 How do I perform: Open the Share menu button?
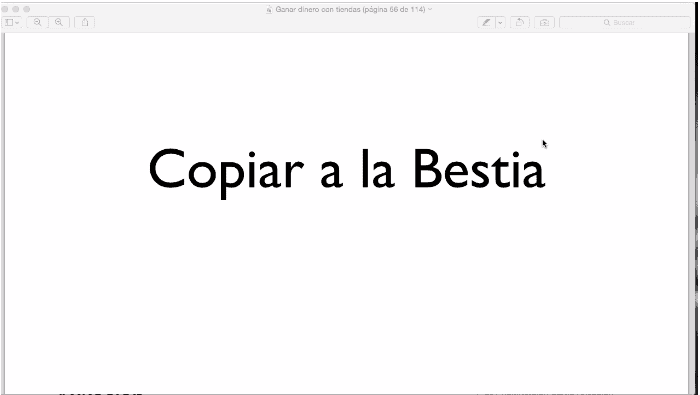click(85, 22)
